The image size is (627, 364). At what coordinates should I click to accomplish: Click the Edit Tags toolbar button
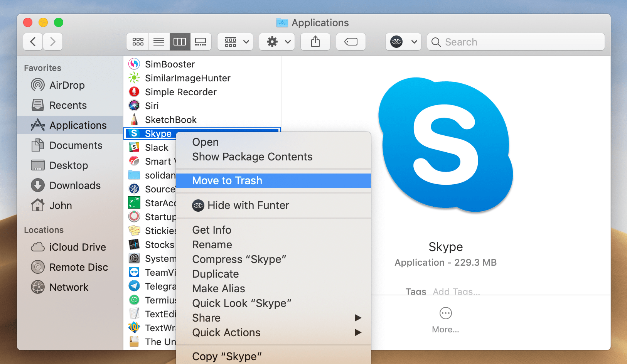351,42
